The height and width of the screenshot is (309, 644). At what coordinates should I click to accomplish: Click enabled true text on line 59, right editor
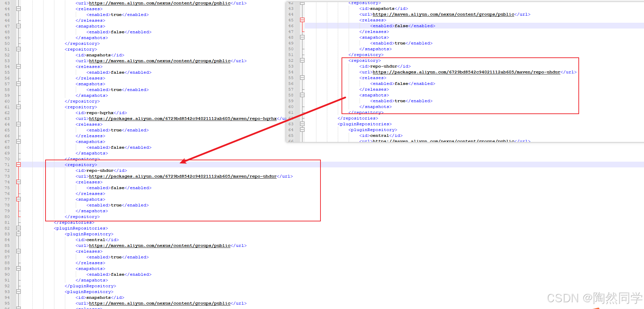[401, 101]
